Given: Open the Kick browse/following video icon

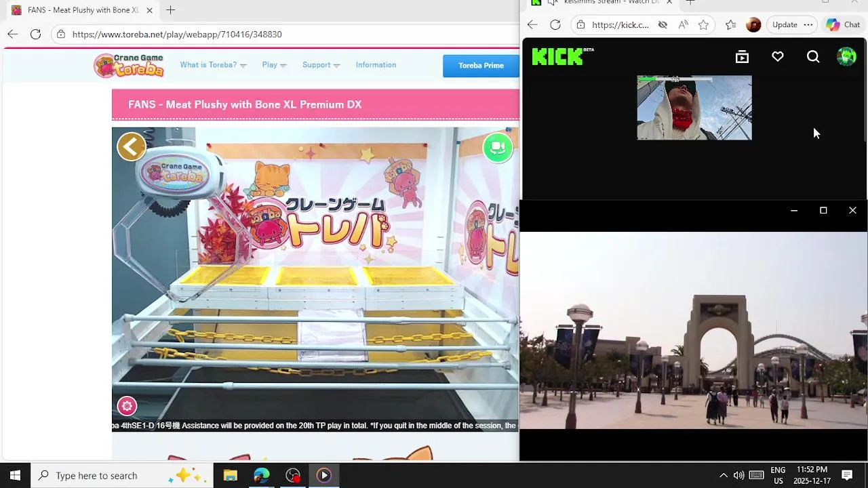Looking at the screenshot, I should coord(742,57).
